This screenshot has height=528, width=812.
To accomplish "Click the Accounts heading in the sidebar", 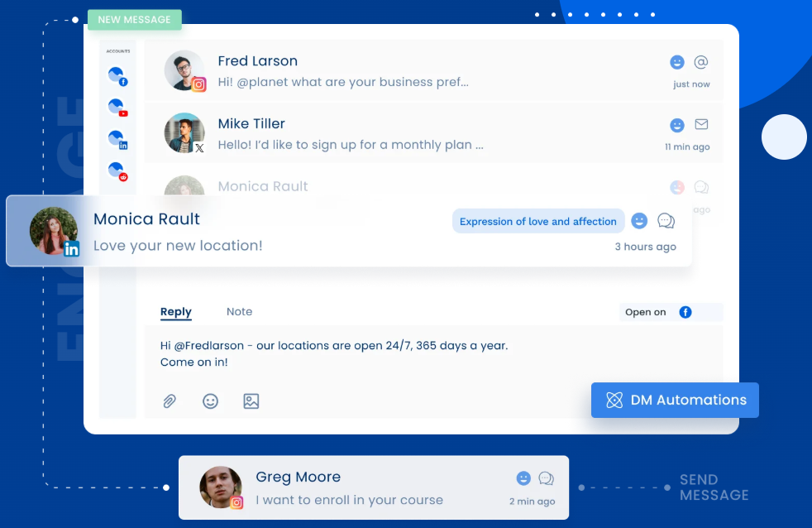I will (118, 51).
